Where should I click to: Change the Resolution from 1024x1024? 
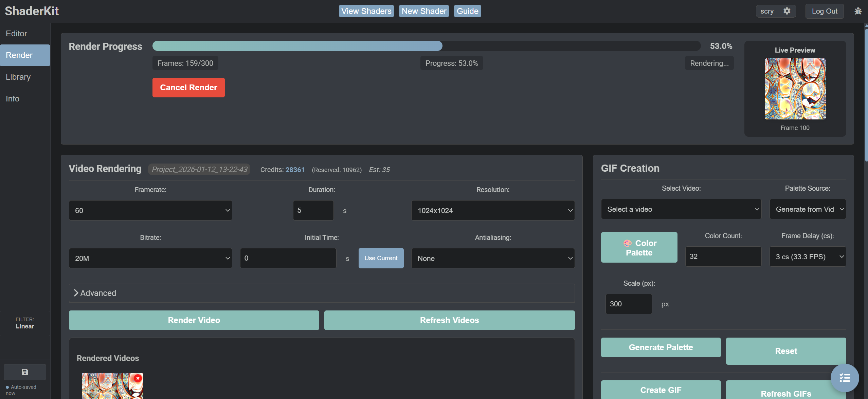click(x=492, y=210)
